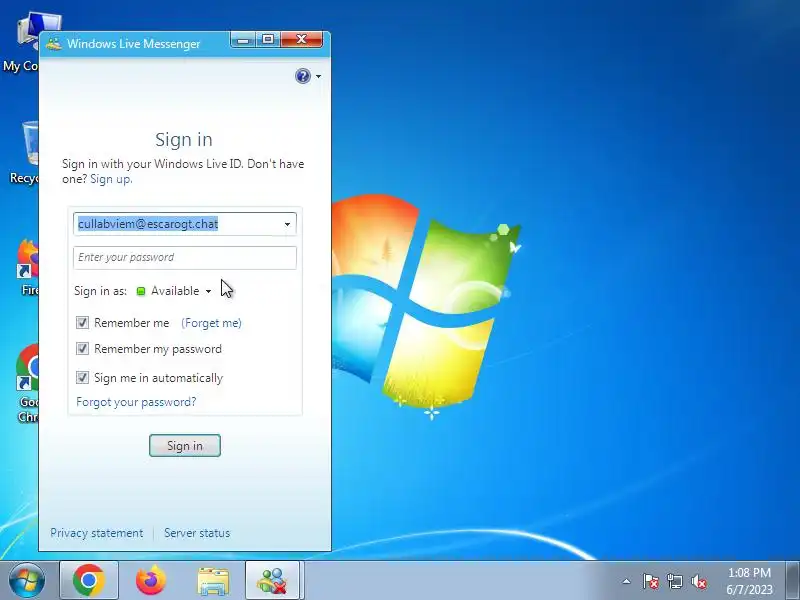Screen dimensions: 800x600
Task: Open the Server status link
Action: click(x=197, y=533)
